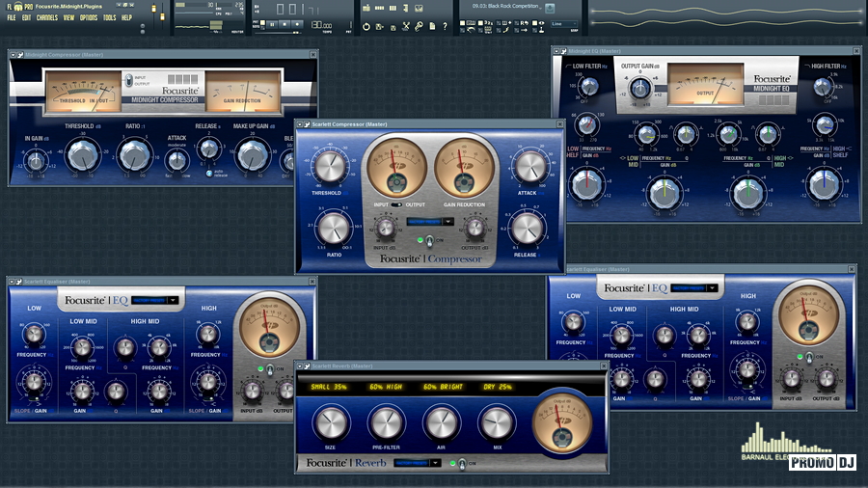This screenshot has width=868, height=488.
Task: Open the OPTIONS menu
Action: pos(89,17)
